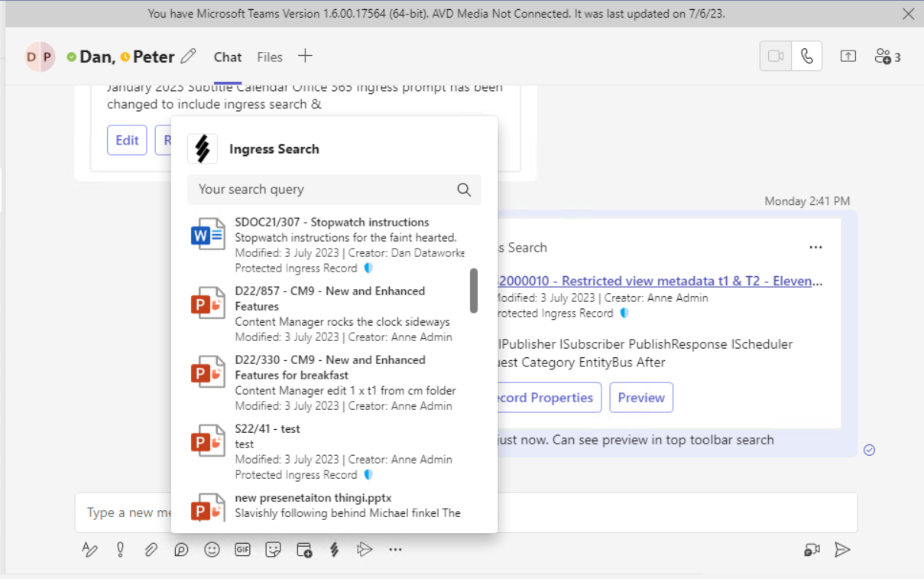924x579 pixels.
Task: Open the emoji picker
Action: (x=212, y=549)
